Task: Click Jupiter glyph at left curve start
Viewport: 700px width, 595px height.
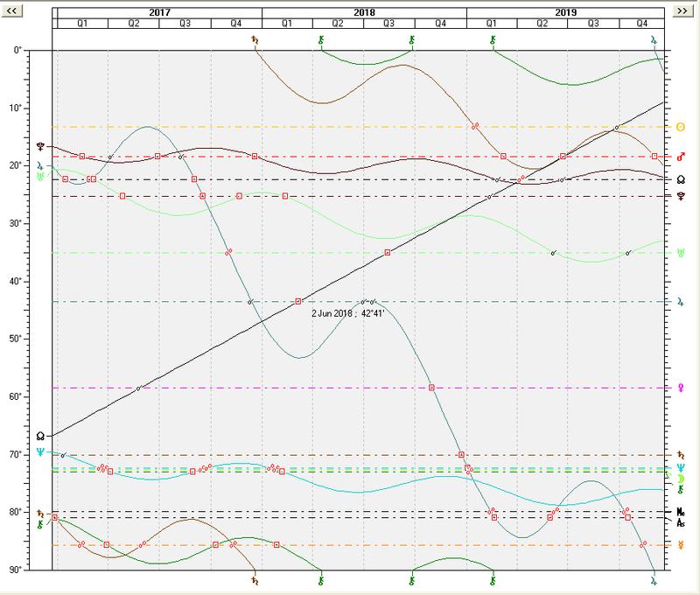Action: 40,166
